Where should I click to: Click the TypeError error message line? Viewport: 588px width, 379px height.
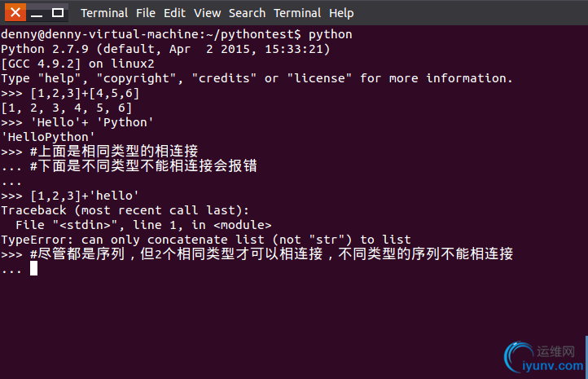[x=206, y=240]
